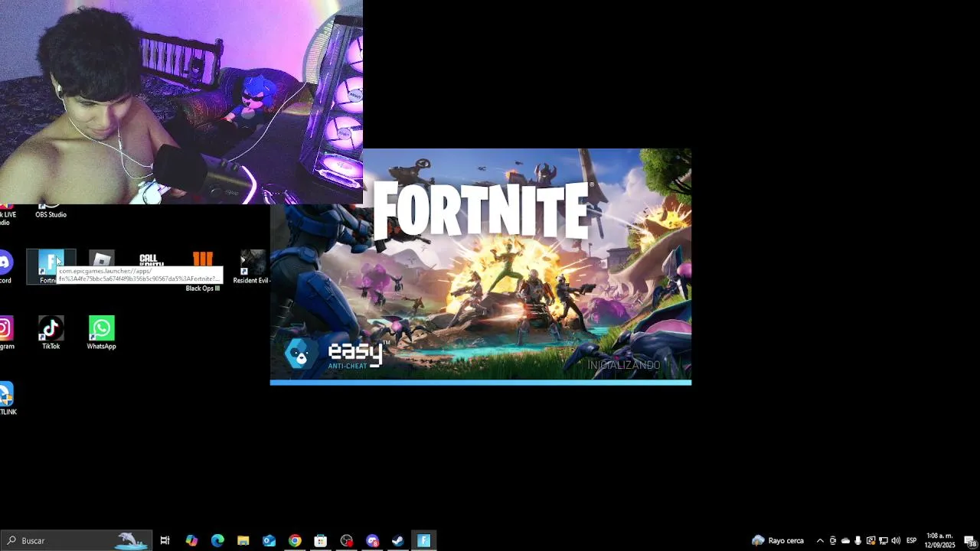Open the Instagram desktop shortcut
The height and width of the screenshot is (551, 980).
coord(6,333)
